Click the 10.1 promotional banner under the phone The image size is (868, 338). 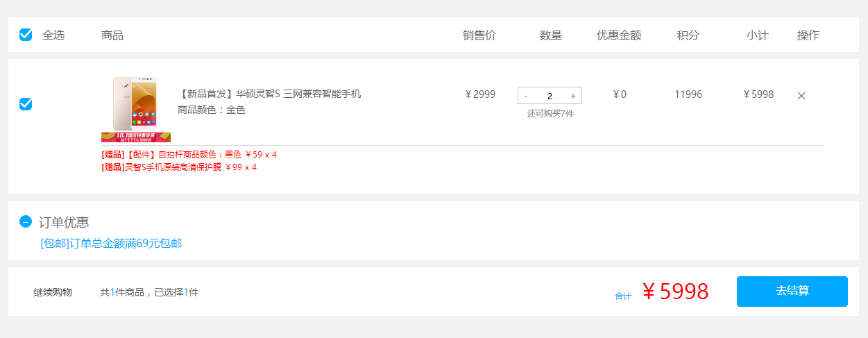click(x=136, y=137)
